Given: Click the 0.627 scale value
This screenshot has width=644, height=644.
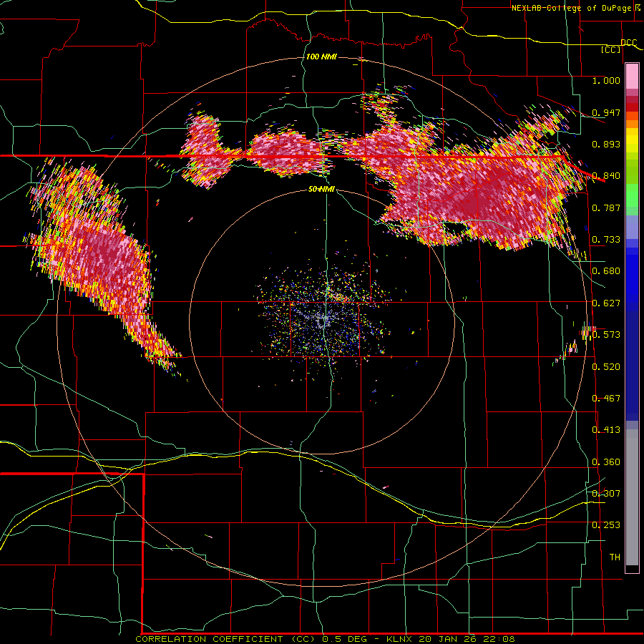Looking at the screenshot, I should point(606,303).
